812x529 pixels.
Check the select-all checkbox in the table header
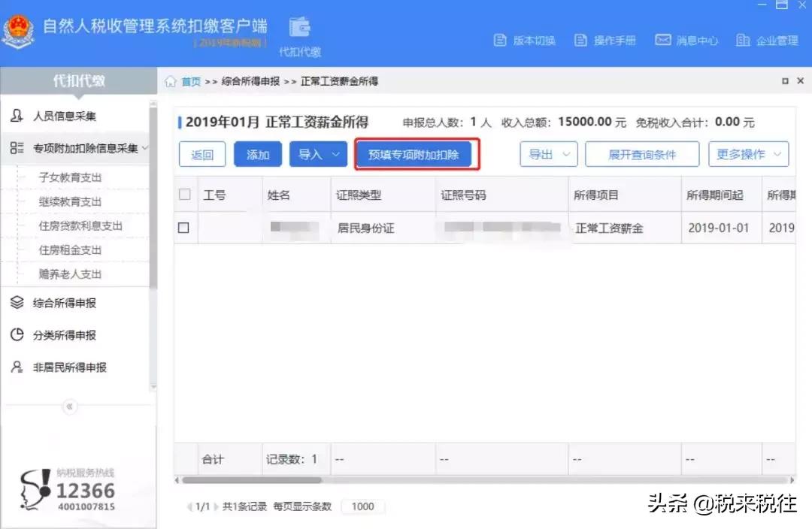[x=183, y=194]
